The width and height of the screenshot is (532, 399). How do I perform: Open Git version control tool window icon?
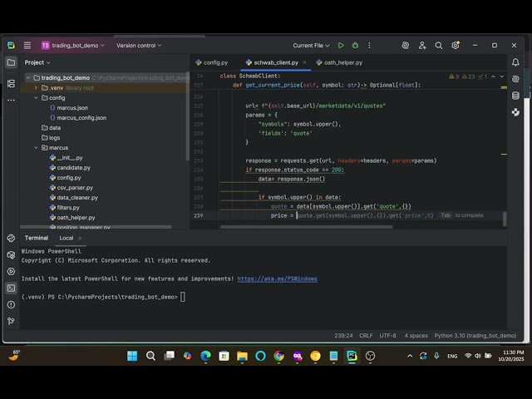tap(11, 321)
